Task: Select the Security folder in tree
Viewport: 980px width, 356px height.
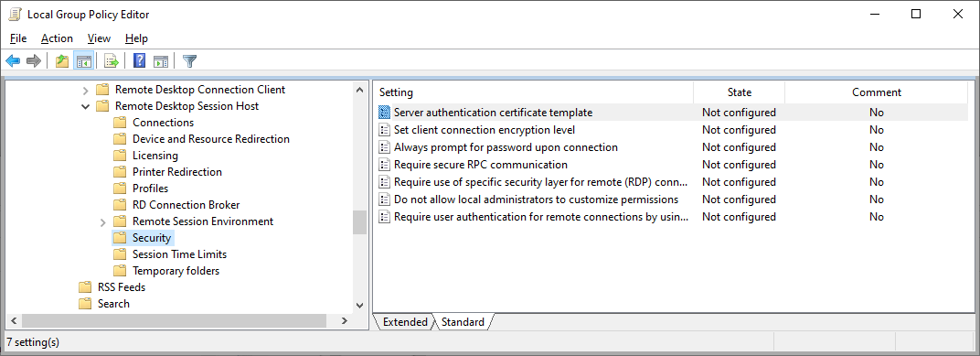Action: [x=151, y=238]
